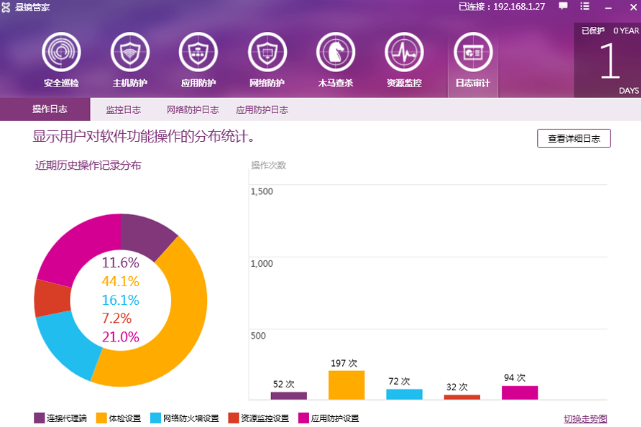This screenshot has height=427, width=641.
Task: Switch to the 监控日志 tab
Action: point(124,110)
